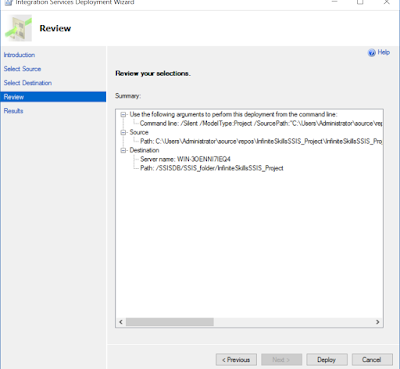This screenshot has width=400, height=369.
Task: Open the Results step
Action: tap(13, 111)
